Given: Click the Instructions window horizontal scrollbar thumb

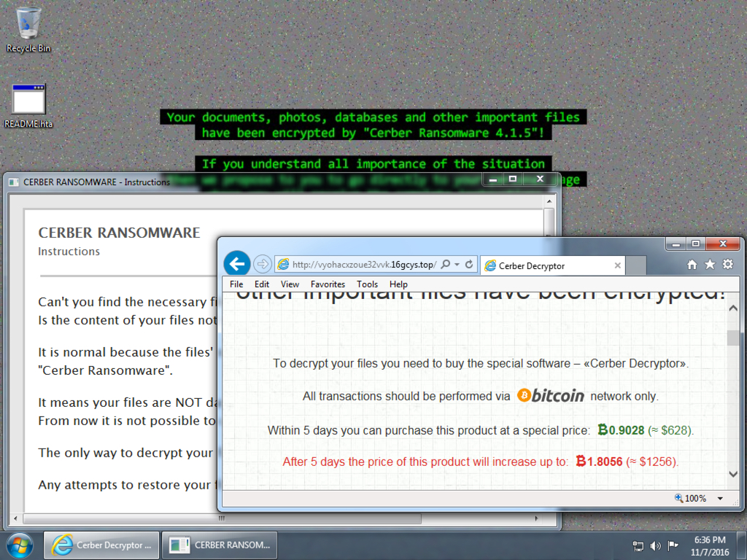Looking at the screenshot, I should (222, 518).
